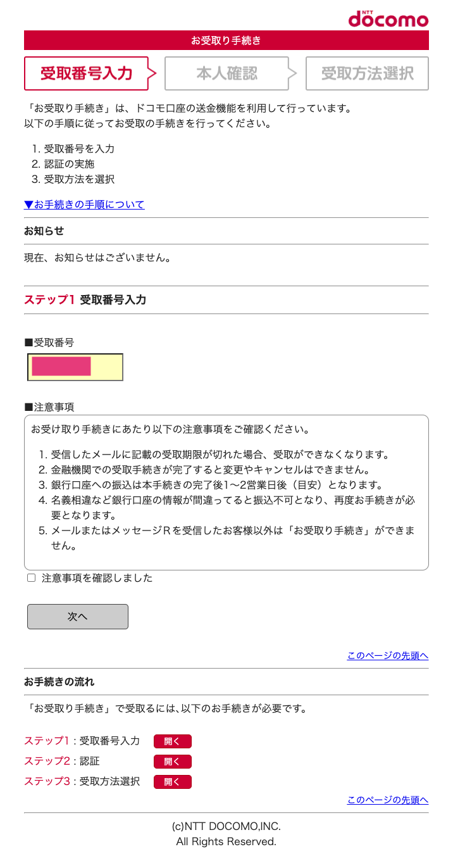
Task: Click the bottom このページの先頭へ link
Action: click(x=388, y=800)
